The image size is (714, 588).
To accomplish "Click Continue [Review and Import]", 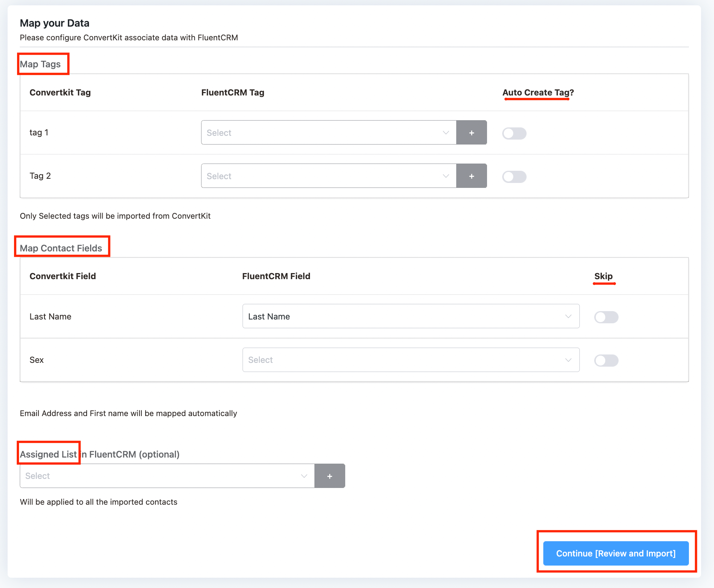I will click(616, 553).
